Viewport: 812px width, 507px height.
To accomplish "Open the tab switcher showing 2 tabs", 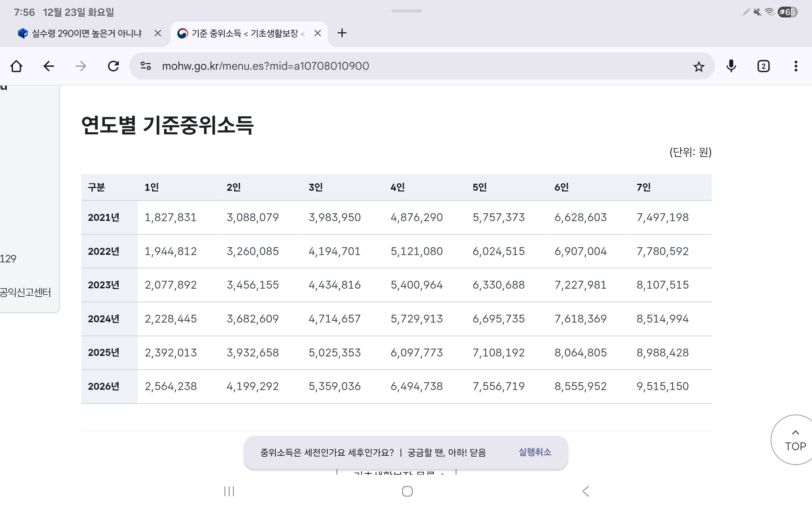I will tap(763, 66).
